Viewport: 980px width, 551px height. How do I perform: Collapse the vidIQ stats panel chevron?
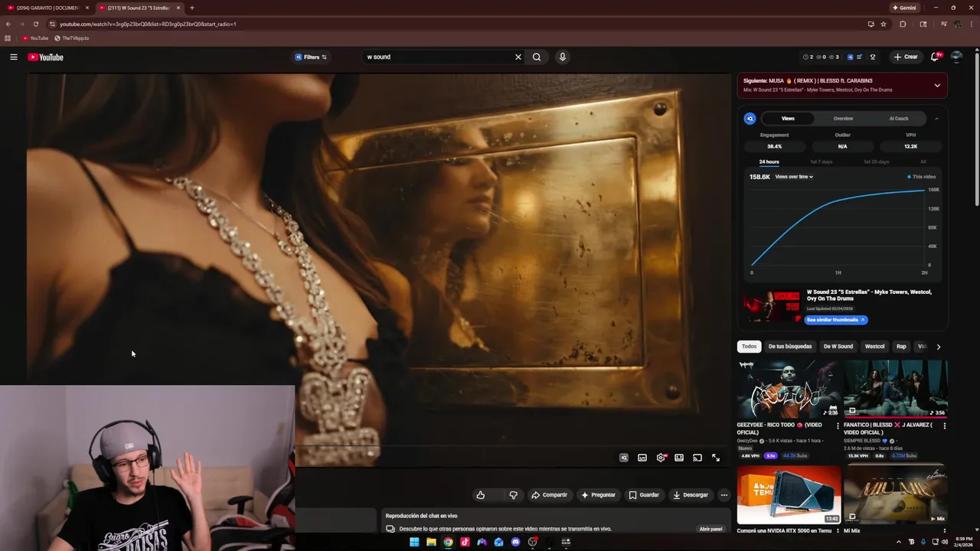point(936,119)
